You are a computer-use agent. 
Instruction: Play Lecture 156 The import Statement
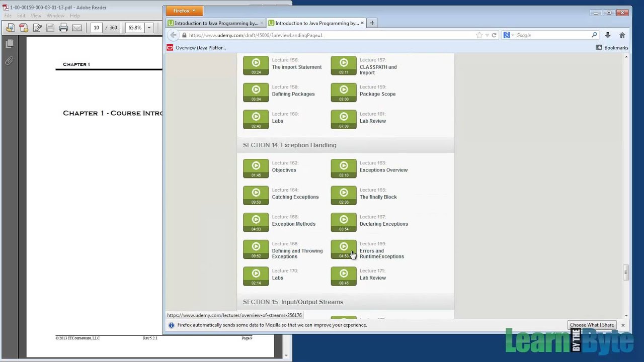tap(256, 65)
